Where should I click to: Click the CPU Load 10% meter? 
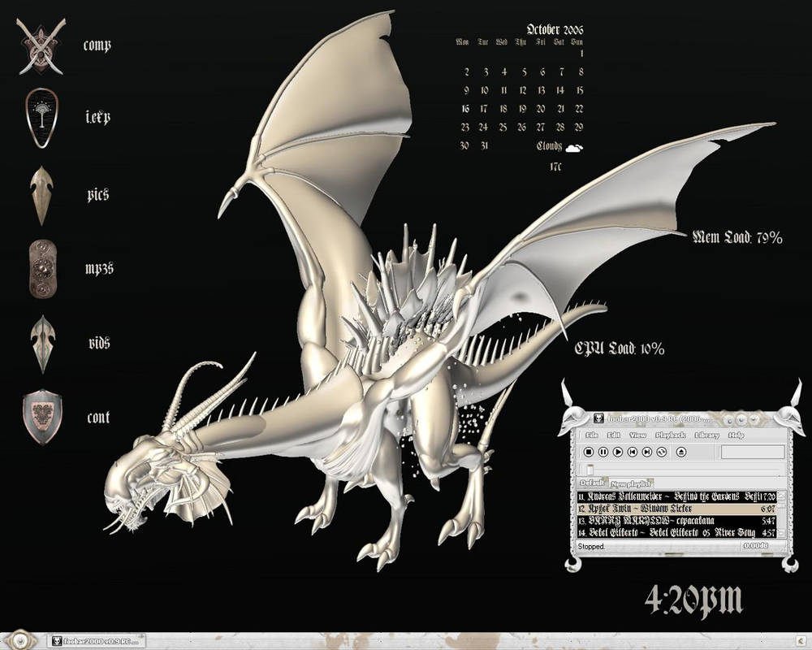click(620, 348)
